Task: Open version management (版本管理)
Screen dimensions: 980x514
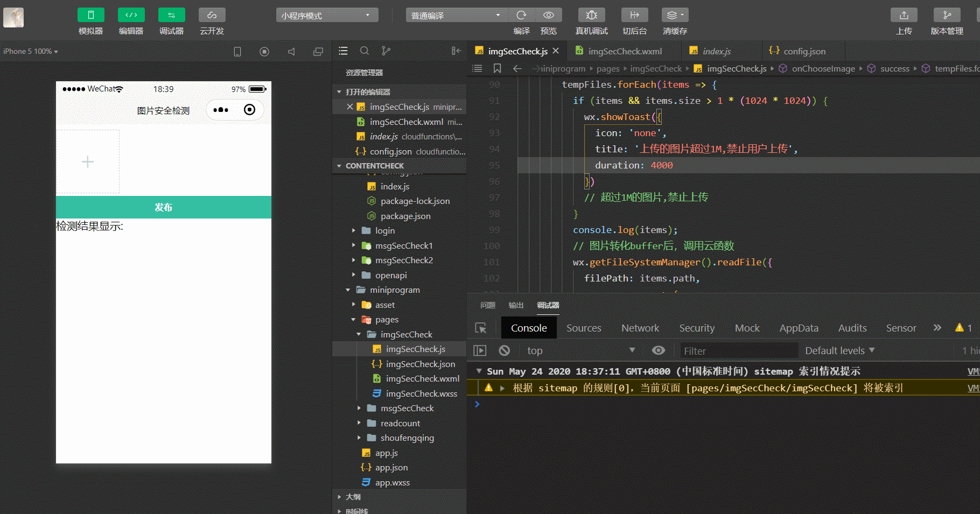Action: point(947,15)
